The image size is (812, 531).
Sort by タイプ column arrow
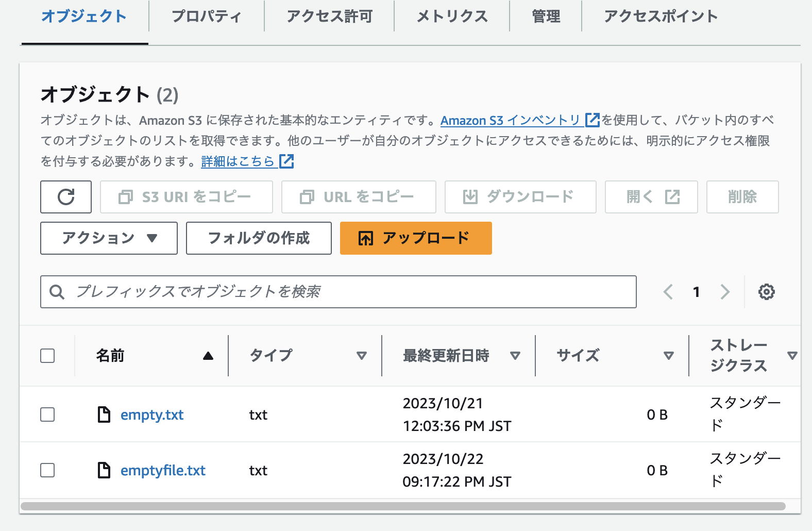click(362, 356)
